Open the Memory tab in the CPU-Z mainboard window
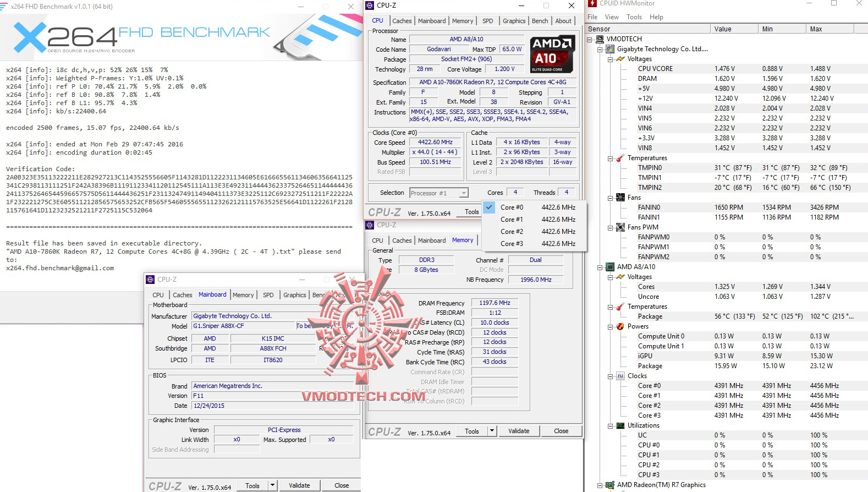 click(243, 295)
